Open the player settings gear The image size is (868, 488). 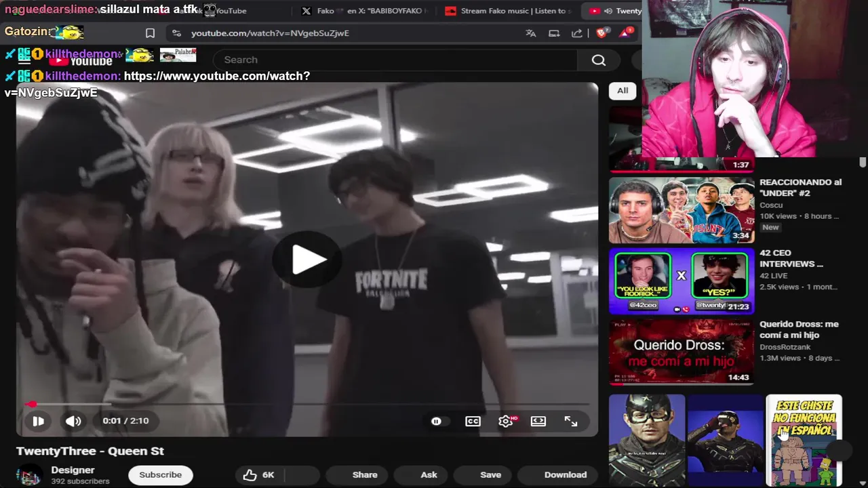point(506,421)
